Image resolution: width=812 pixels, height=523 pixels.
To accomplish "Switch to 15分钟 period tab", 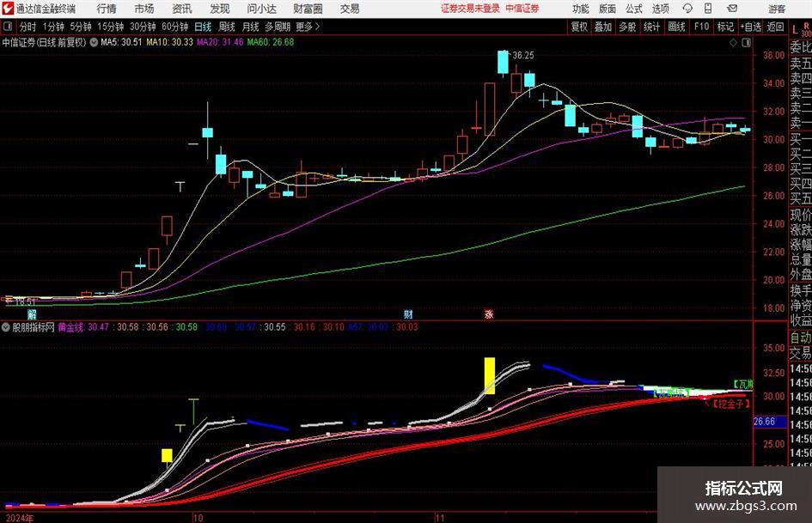I will (x=111, y=27).
